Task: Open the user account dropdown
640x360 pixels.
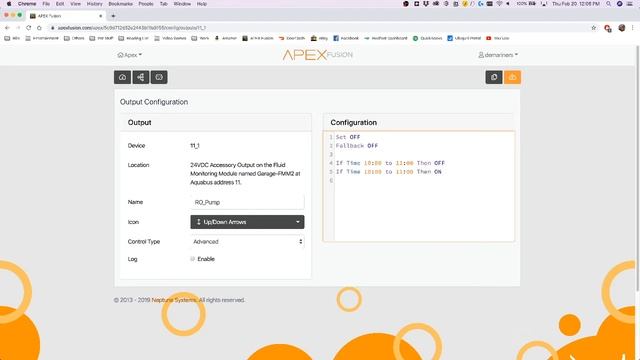Action: (498, 55)
